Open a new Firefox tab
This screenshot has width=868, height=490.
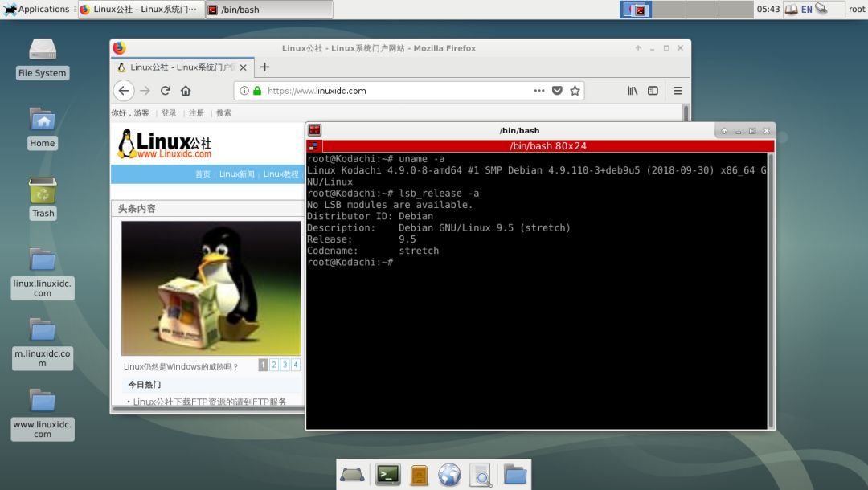(264, 67)
